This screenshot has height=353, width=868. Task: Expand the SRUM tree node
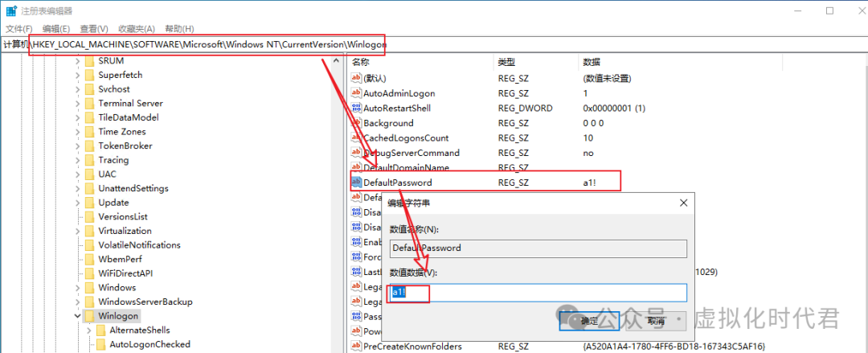[x=78, y=61]
